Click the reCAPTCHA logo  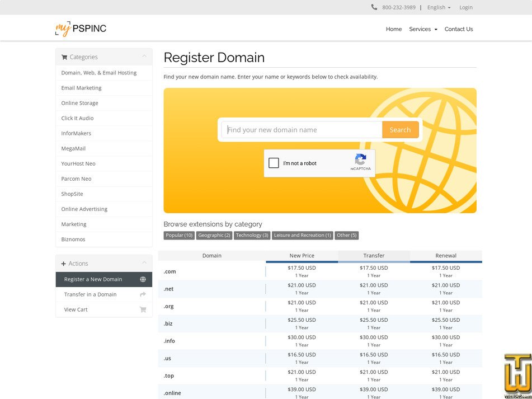(x=361, y=159)
